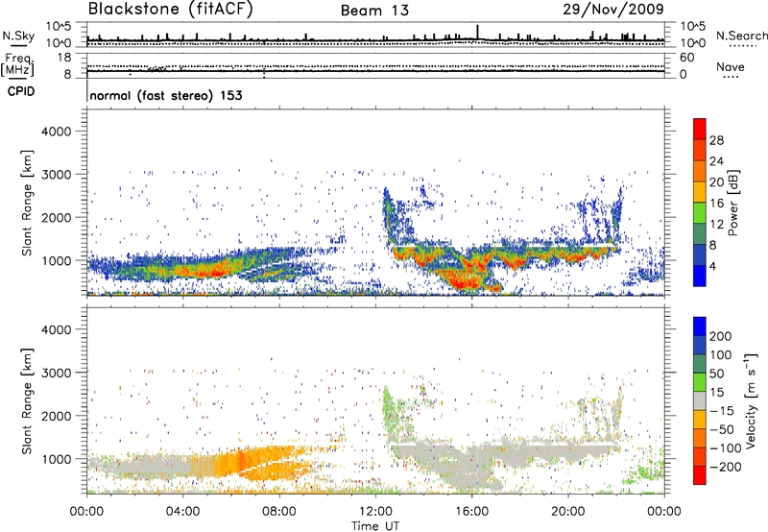Screen dimensions: 768x532
Task: Click the 'Freq. [MHz]' axis label
Action: [18, 64]
